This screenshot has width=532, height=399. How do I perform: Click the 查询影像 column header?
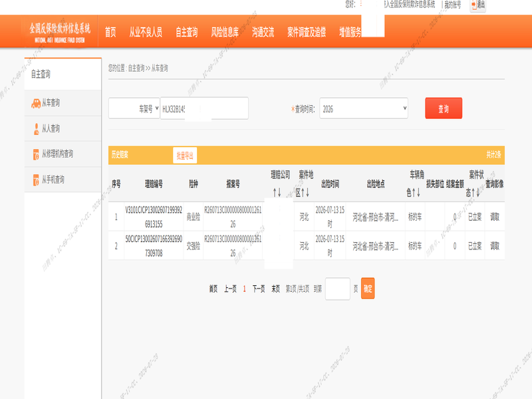[x=494, y=184]
